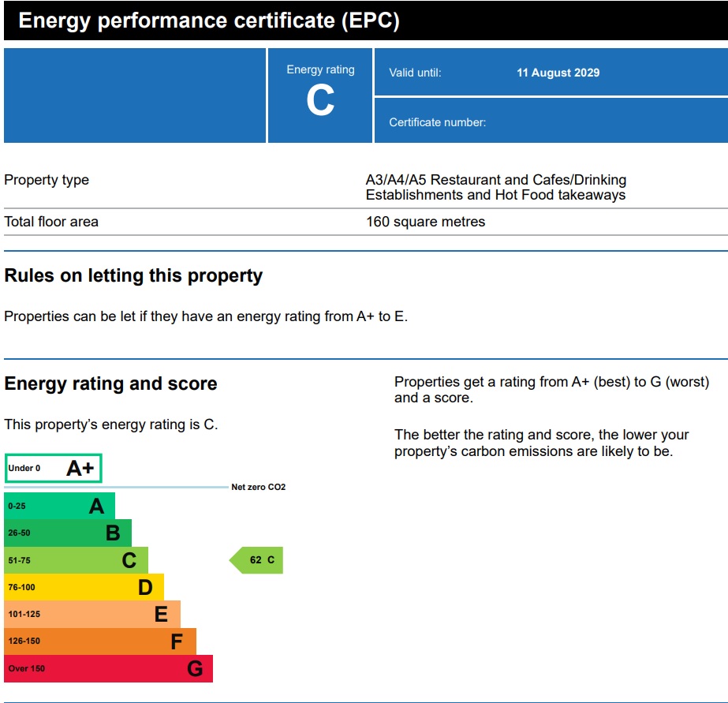Select the C rating band labeled 51-75
The image size is (728, 703).
76,560
